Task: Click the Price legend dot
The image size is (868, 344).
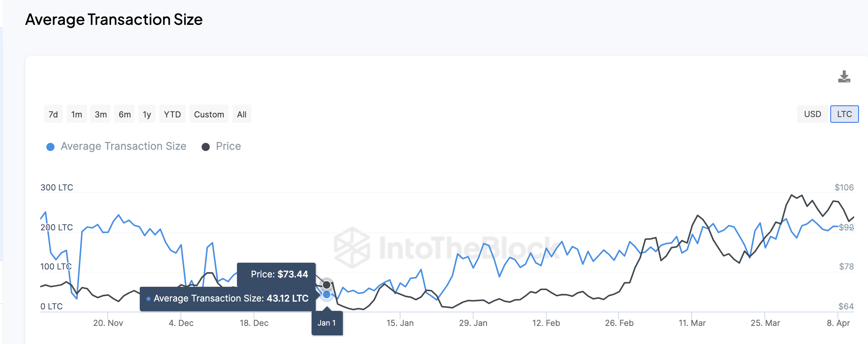Action: pos(206,146)
